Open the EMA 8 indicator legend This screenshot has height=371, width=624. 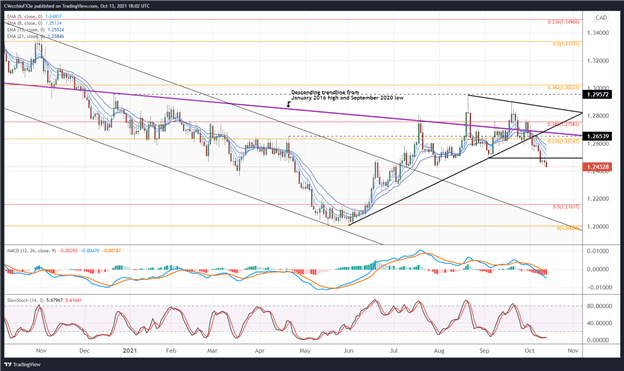click(x=34, y=23)
